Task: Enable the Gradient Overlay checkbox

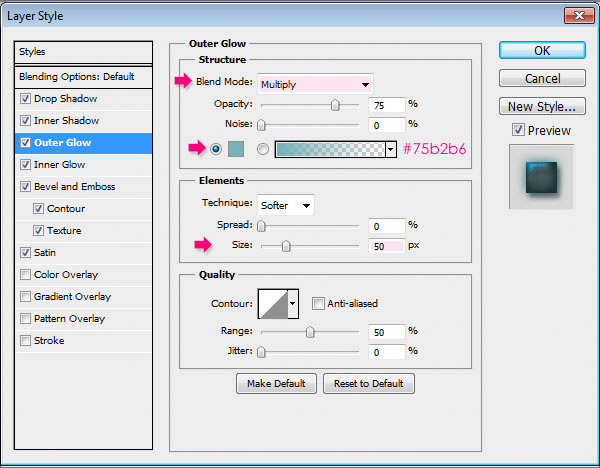Action: (25, 297)
